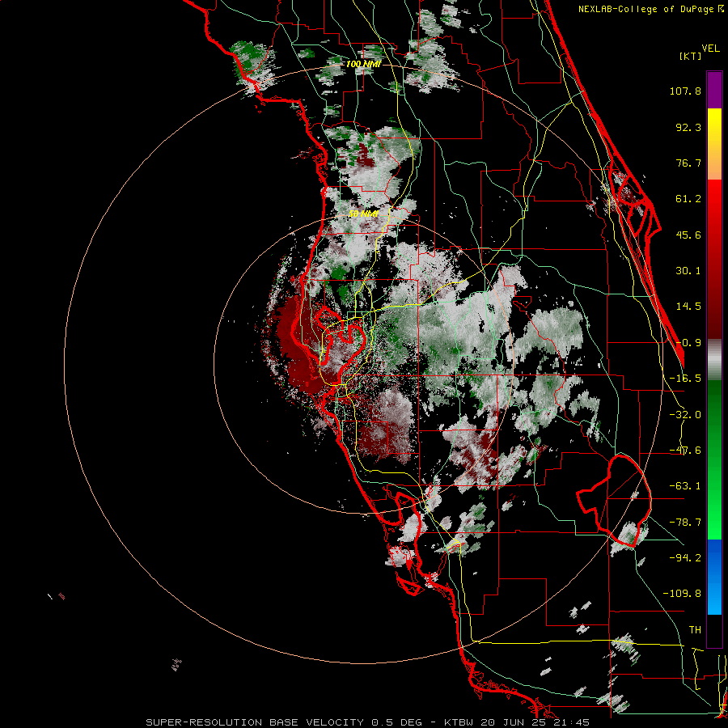
Task: Click the 50 NMI range ring label
Action: 363,214
